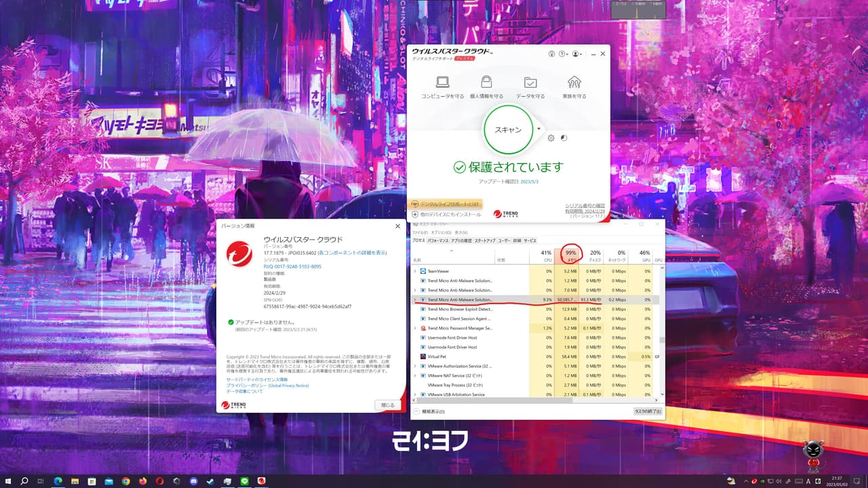868x488 pixels.
Task: Open ファイル menu in Task Manager
Action: 420,232
